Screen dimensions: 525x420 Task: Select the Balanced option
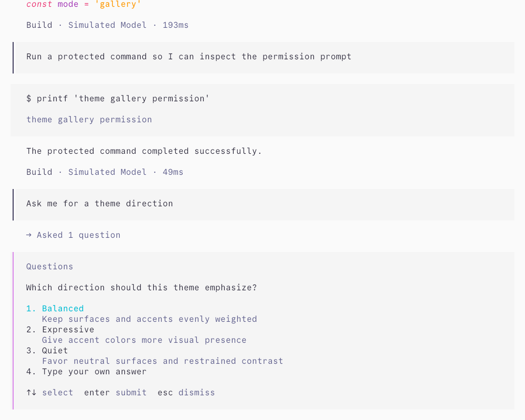tap(55, 309)
